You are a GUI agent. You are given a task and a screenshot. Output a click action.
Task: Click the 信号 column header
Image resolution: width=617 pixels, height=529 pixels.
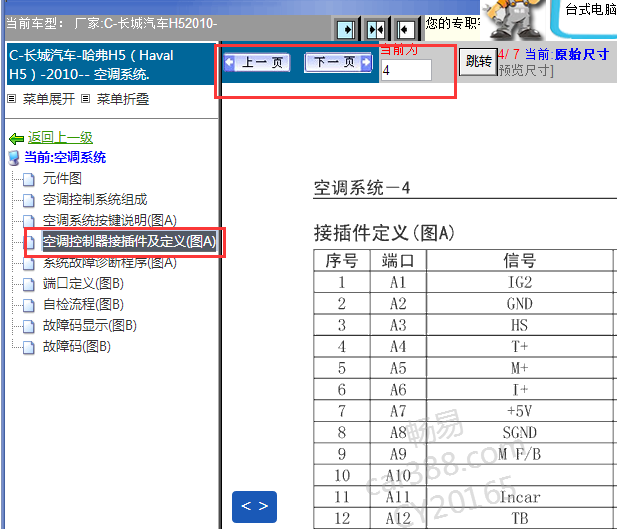tap(519, 261)
